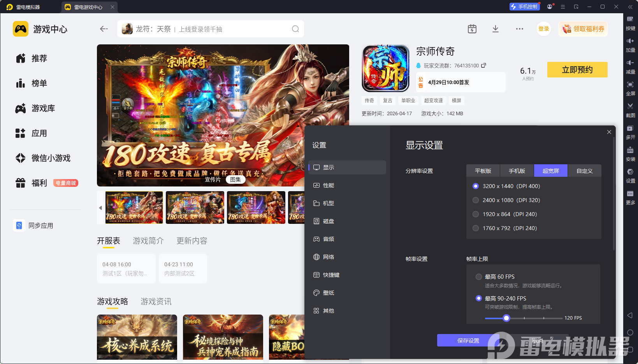Switch banner to 图集 gallery

(x=236, y=179)
